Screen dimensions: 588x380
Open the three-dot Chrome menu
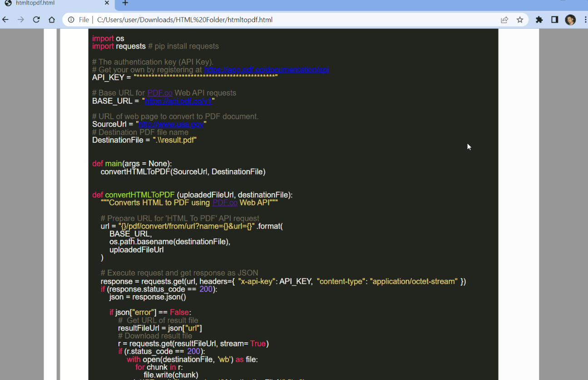coord(584,19)
